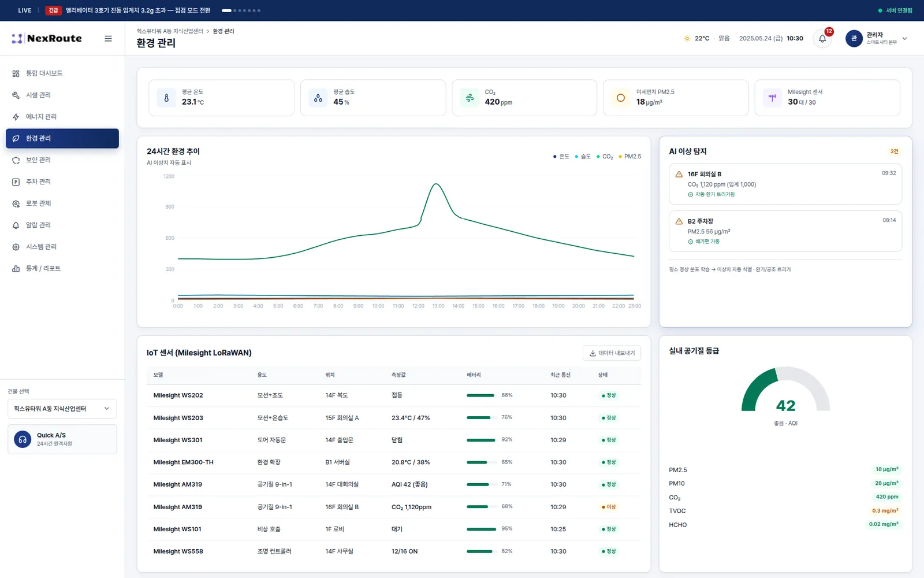This screenshot has width=924, height=578.
Task: Click the Quick A/S headset icon
Action: pyautogui.click(x=23, y=439)
